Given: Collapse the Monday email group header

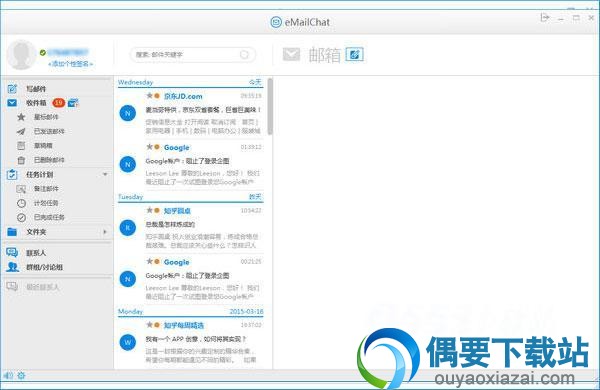Looking at the screenshot, I should 190,312.
